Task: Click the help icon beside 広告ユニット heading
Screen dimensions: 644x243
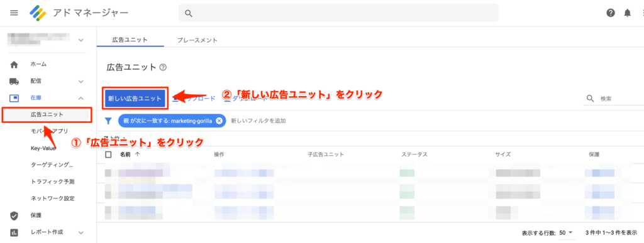Action: tap(163, 67)
